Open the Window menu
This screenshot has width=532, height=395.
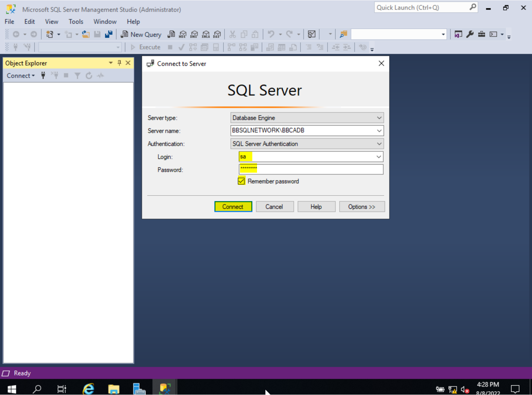(105, 22)
